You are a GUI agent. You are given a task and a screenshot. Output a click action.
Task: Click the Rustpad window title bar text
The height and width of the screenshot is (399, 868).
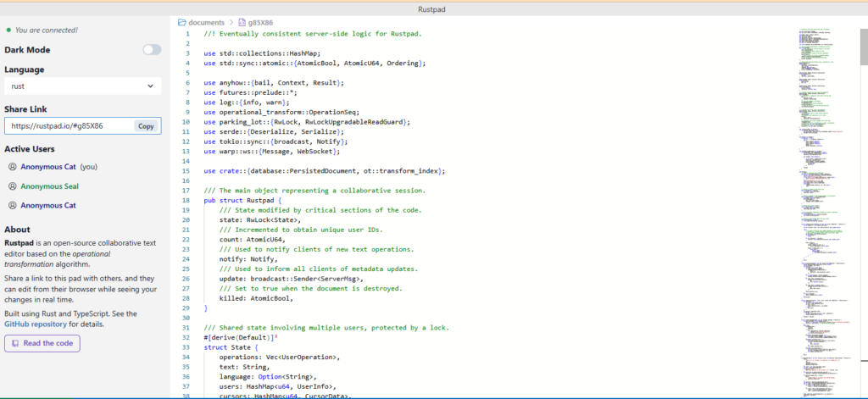click(433, 8)
